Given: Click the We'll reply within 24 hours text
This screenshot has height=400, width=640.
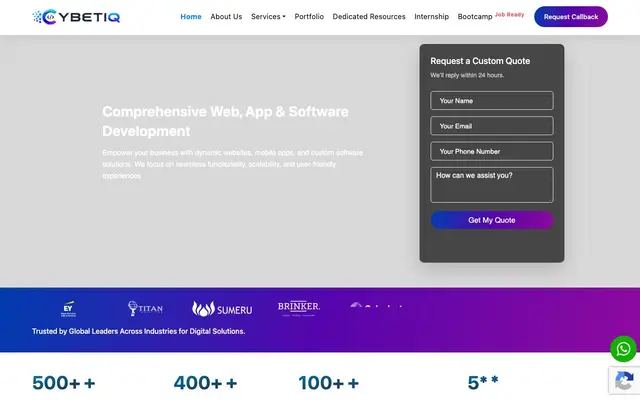Looking at the screenshot, I should [467, 75].
